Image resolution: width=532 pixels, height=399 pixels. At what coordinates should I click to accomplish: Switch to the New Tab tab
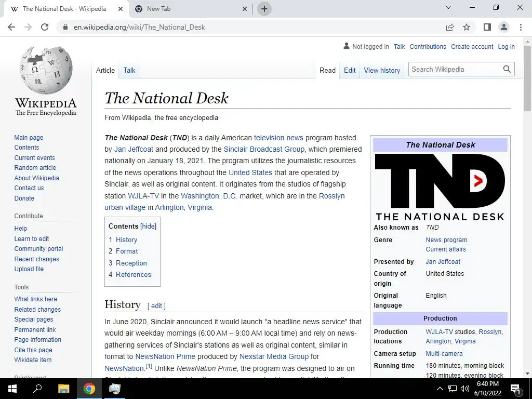coord(190,9)
